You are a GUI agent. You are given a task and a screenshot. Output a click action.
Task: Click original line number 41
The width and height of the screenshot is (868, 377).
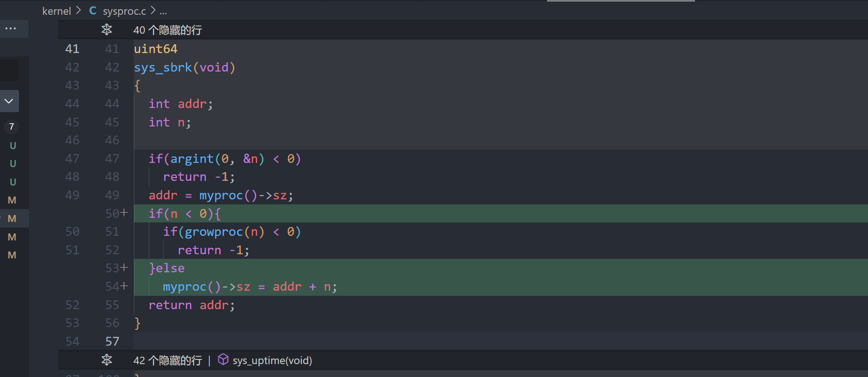click(x=72, y=49)
